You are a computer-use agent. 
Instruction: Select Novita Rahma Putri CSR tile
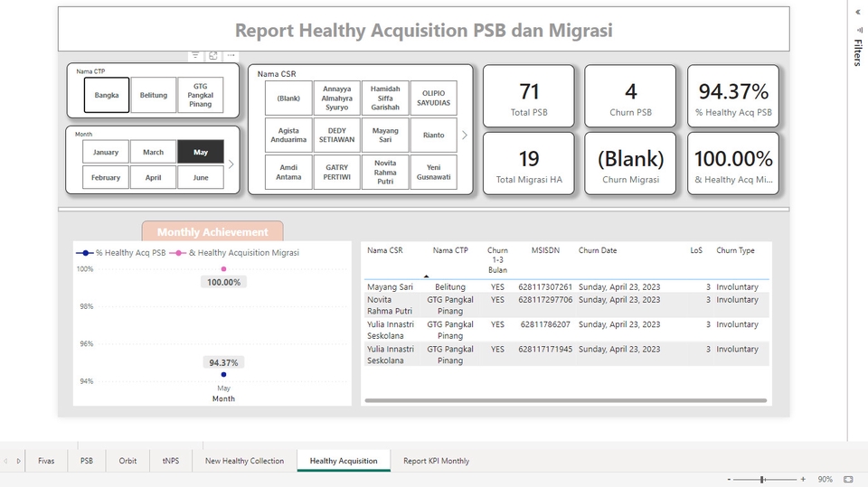click(x=385, y=172)
